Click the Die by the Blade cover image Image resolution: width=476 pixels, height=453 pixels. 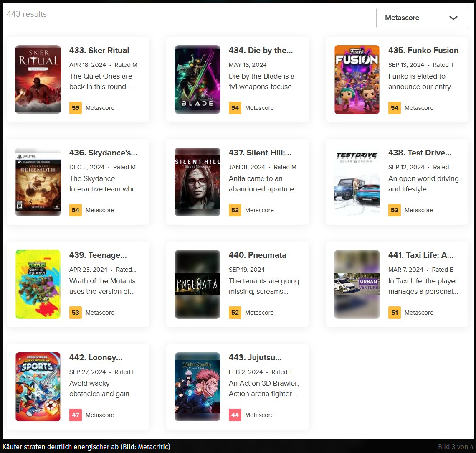pos(197,79)
